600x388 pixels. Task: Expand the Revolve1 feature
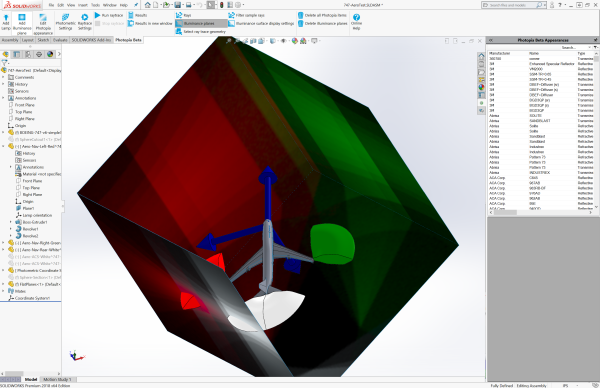pos(10,229)
